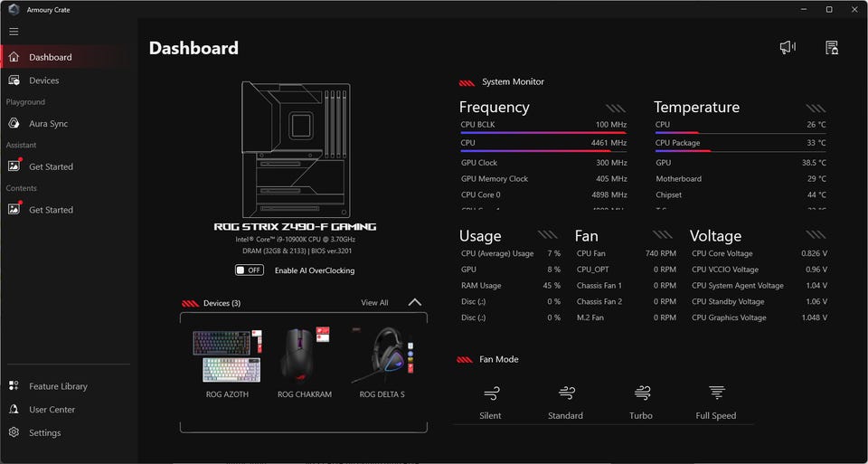Collapse the Devices (3) panel chevron
The height and width of the screenshot is (464, 868).
pyautogui.click(x=415, y=302)
